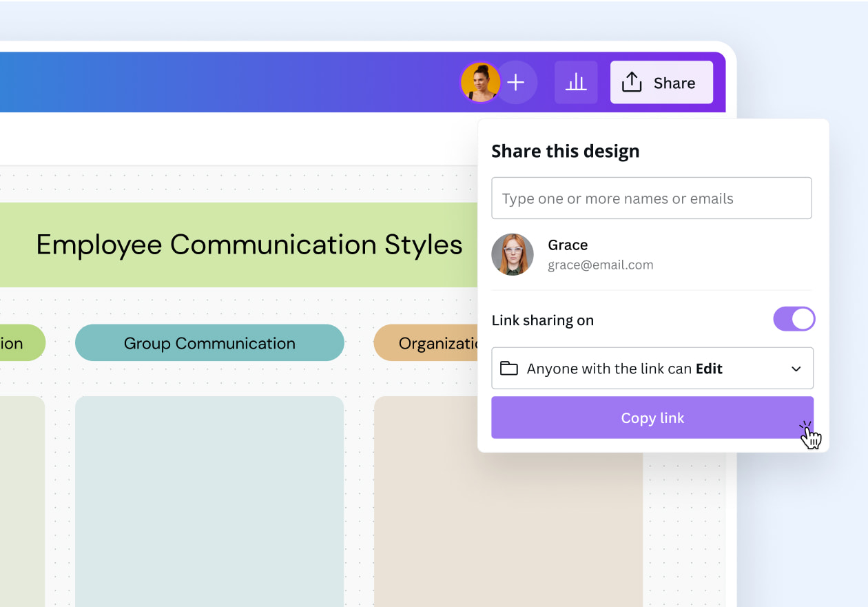Select the Group Communication label
Viewport: 868px width, 607px height.
click(209, 342)
